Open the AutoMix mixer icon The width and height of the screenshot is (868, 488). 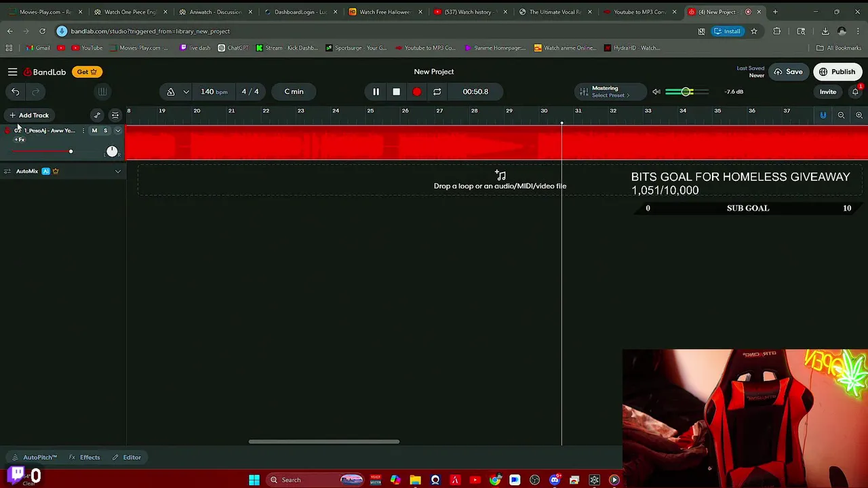coord(7,171)
